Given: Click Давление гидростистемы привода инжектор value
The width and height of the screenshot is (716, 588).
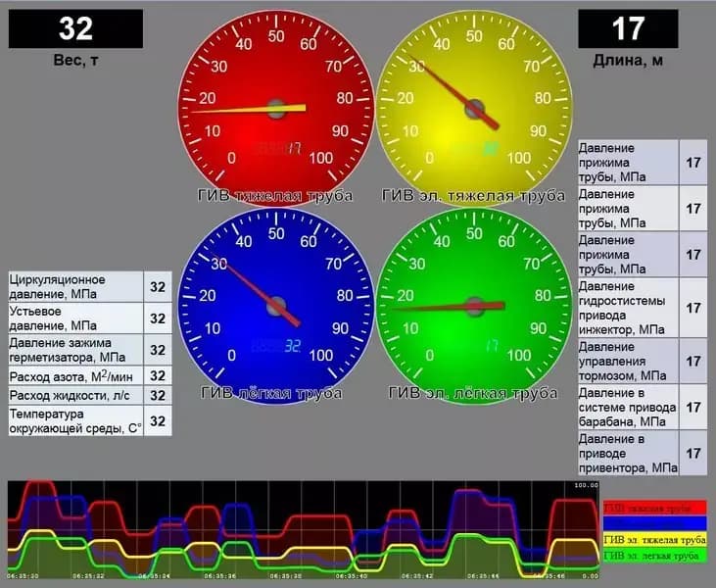Looking at the screenshot, I should click(x=693, y=308).
